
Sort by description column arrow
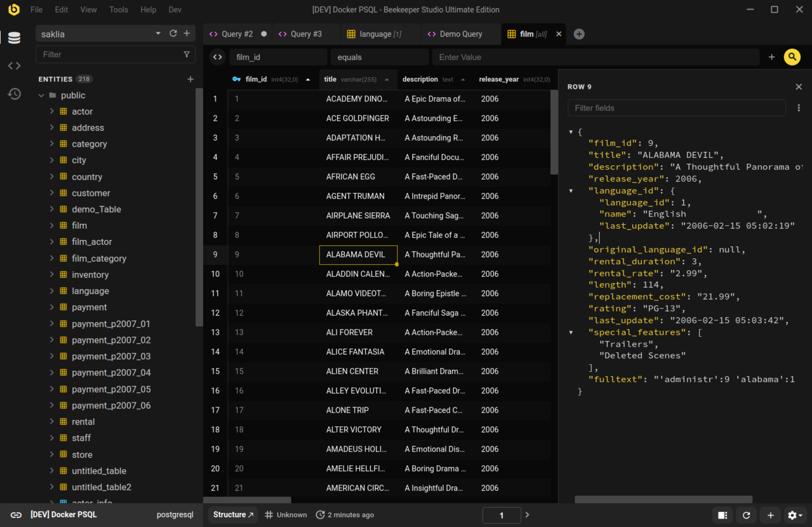[x=463, y=79]
